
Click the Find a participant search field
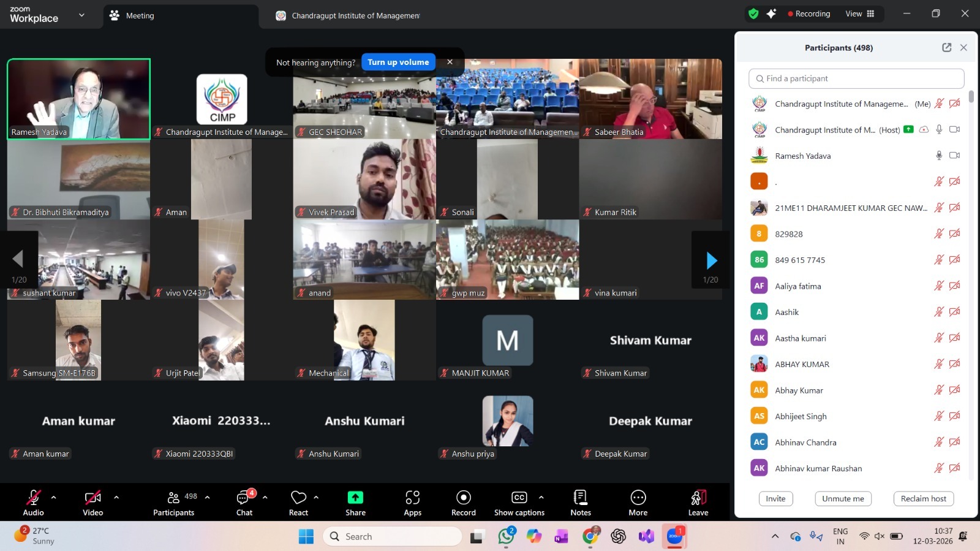pyautogui.click(x=856, y=78)
